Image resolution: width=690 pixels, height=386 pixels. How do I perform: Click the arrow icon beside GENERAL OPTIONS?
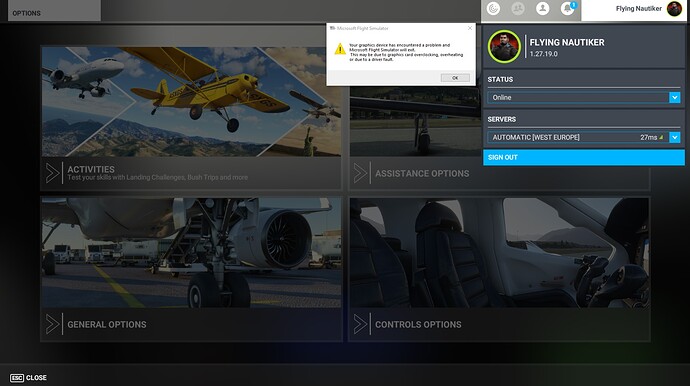[52, 324]
